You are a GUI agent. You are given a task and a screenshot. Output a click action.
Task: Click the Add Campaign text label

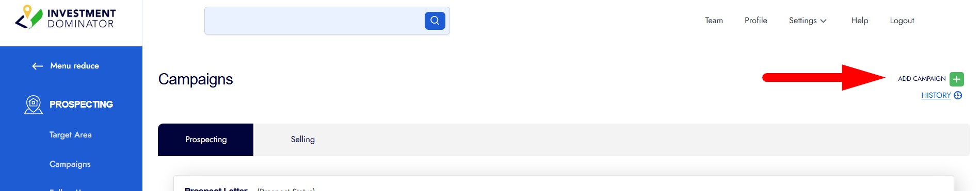pyautogui.click(x=922, y=79)
